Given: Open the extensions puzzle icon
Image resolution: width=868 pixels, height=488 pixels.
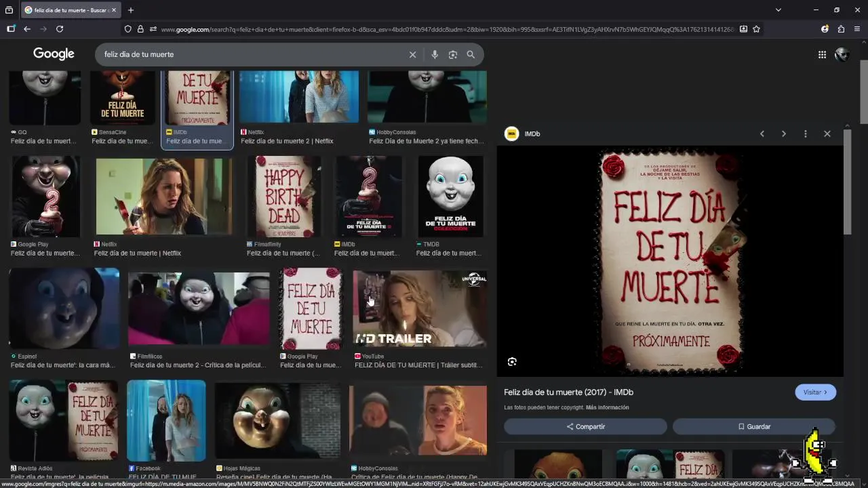Looking at the screenshot, I should click(841, 29).
